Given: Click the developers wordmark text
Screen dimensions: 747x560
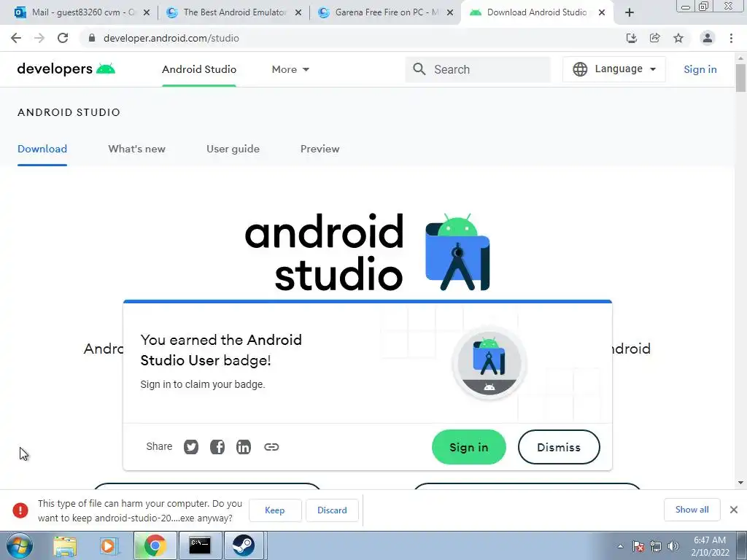Looking at the screenshot, I should tap(55, 69).
